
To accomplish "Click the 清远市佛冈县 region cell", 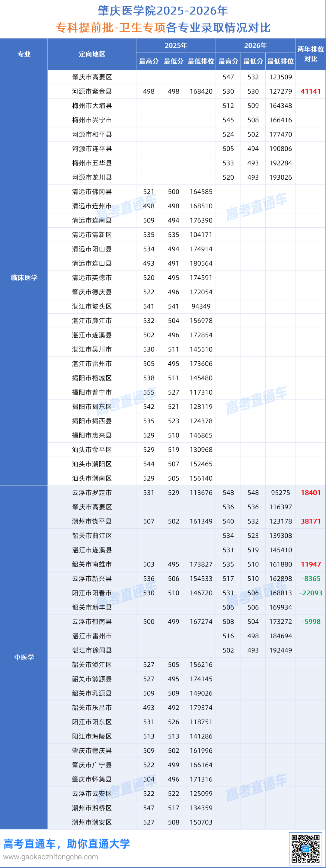I will click(x=92, y=192).
